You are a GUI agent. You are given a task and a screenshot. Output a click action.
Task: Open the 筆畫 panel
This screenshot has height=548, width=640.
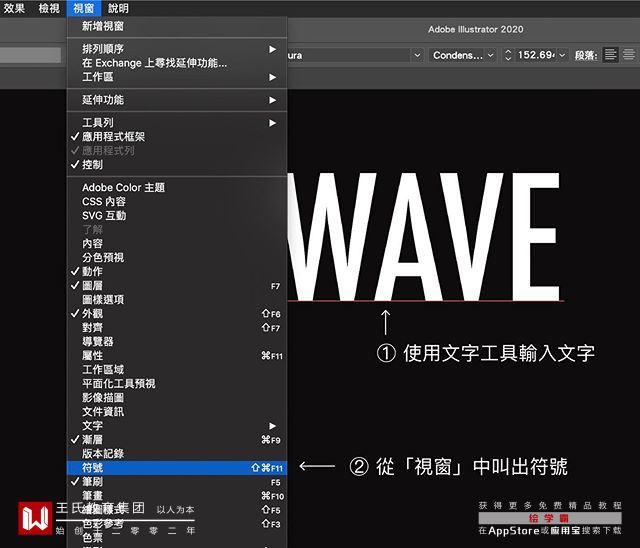(x=177, y=495)
